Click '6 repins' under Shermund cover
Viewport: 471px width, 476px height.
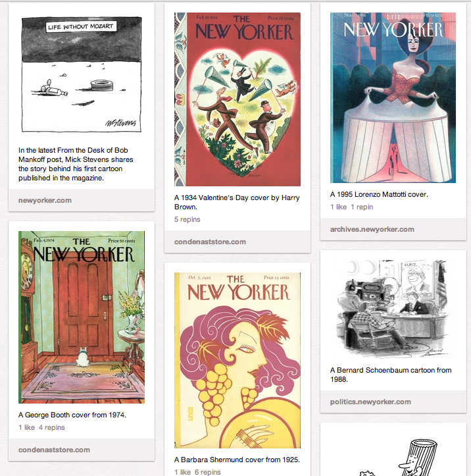tap(207, 472)
